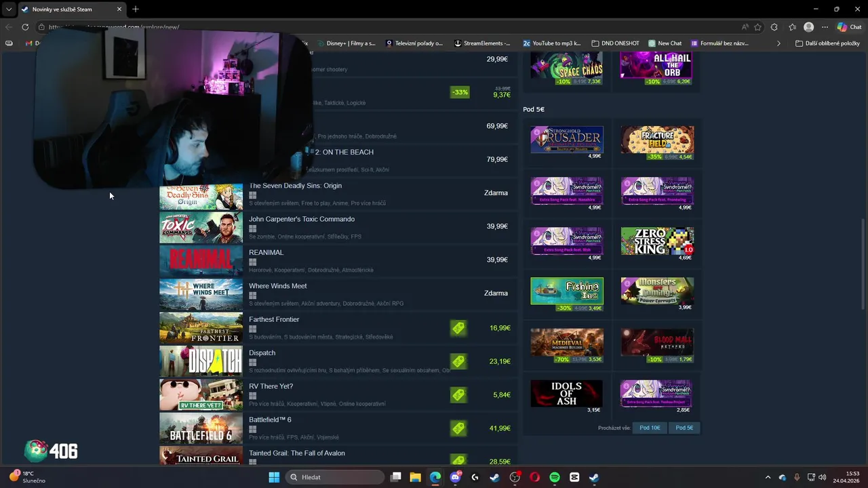Image resolution: width=868 pixels, height=488 pixels.
Task: Open the New Chat bookmark
Action: coord(665,43)
